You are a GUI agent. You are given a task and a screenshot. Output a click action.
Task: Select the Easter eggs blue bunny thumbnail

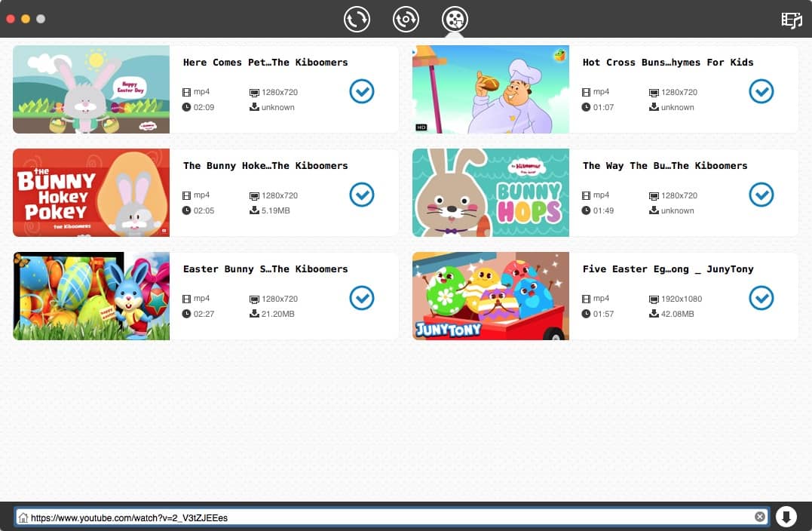(x=91, y=296)
